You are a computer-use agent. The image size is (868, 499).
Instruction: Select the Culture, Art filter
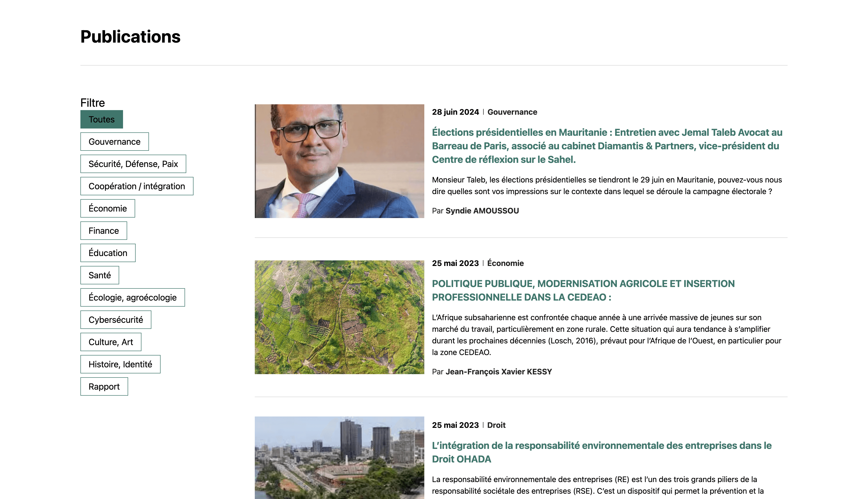[x=110, y=342]
